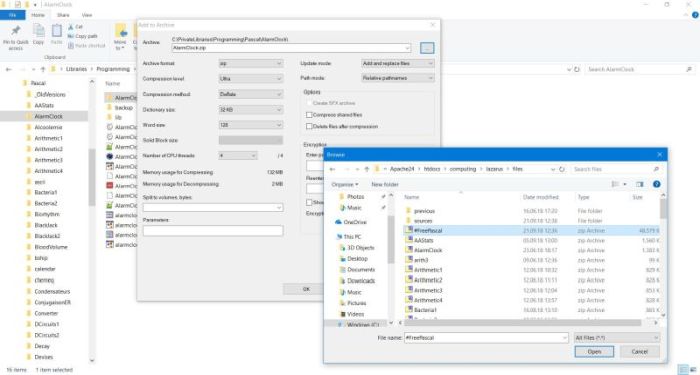The height and width of the screenshot is (375, 700).
Task: Click Explorer up-one-level arrow button
Action: click(x=43, y=69)
